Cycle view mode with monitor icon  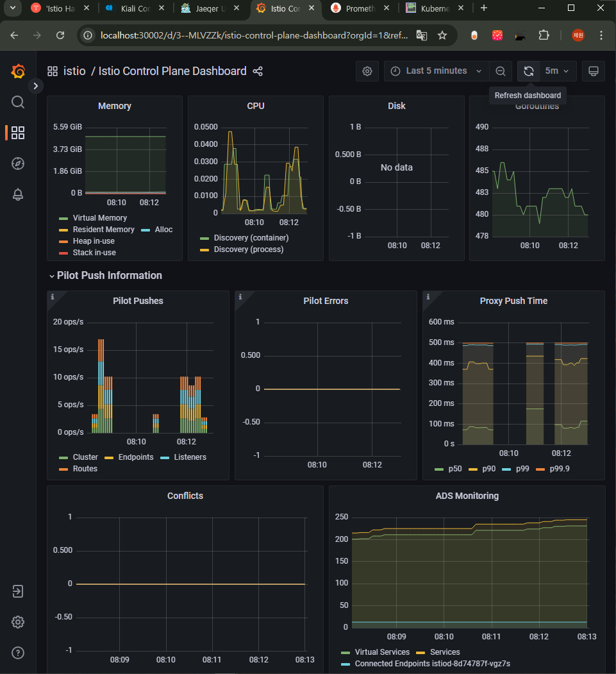point(593,71)
